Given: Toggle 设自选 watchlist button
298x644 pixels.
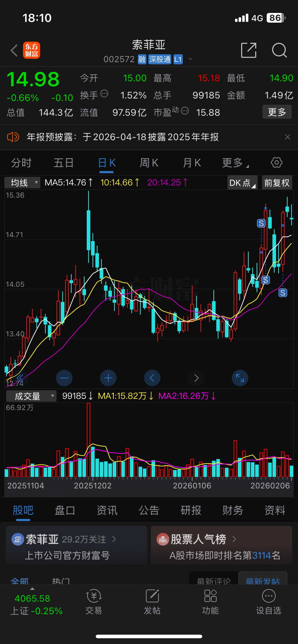Looking at the screenshot, I should (268, 602).
